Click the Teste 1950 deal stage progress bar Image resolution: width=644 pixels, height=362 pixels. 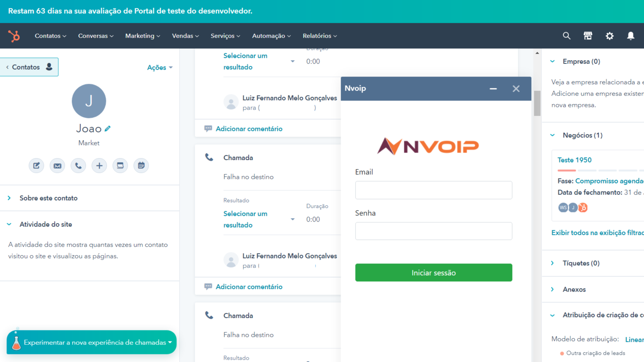click(x=601, y=170)
